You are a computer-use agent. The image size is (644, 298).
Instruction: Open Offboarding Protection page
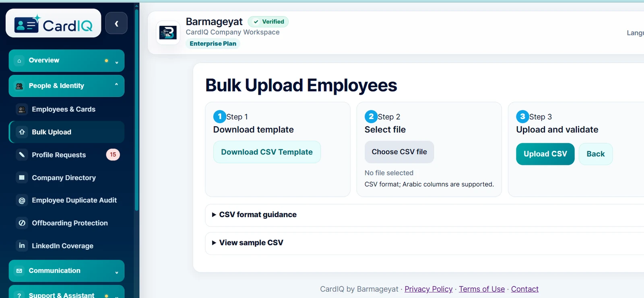[67, 223]
